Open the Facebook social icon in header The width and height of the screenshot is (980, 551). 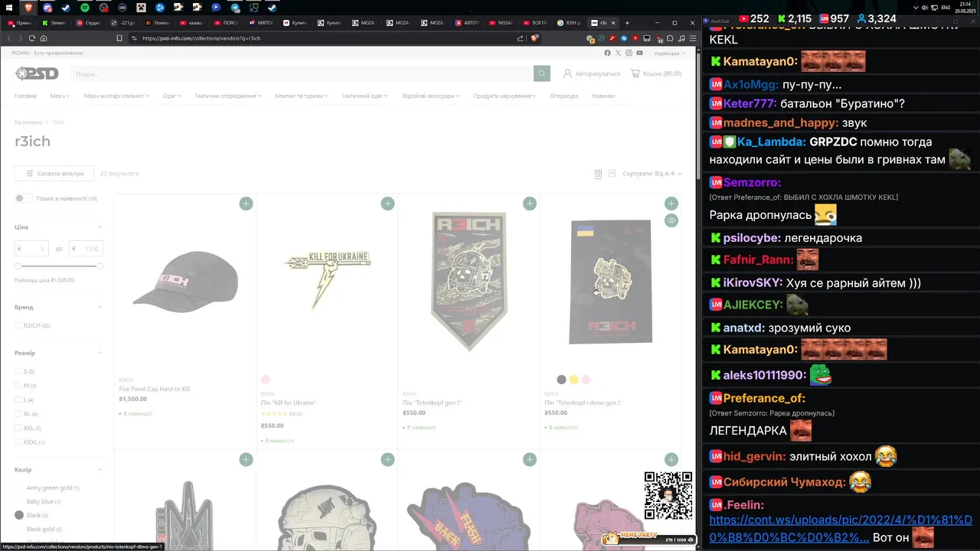click(x=607, y=53)
